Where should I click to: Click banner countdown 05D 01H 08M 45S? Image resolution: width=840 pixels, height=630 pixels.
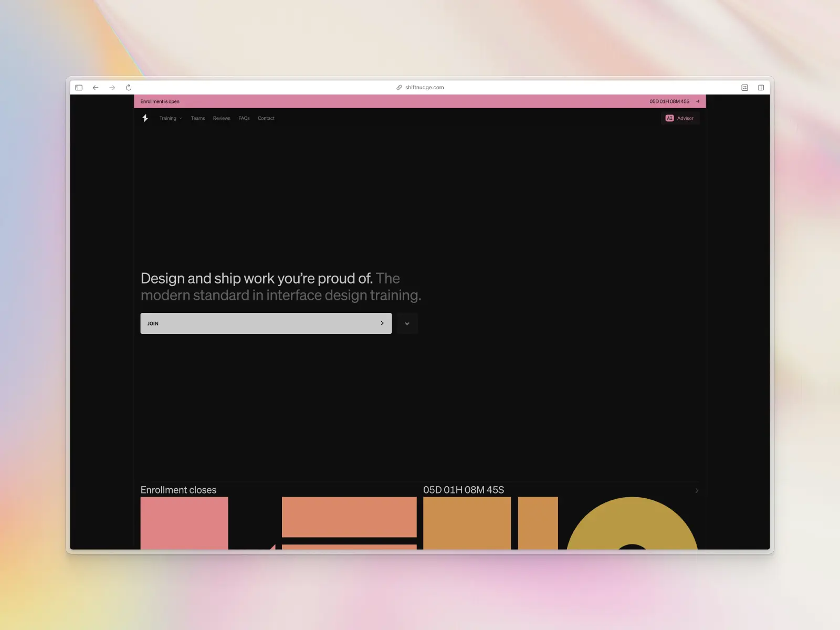[x=669, y=101]
